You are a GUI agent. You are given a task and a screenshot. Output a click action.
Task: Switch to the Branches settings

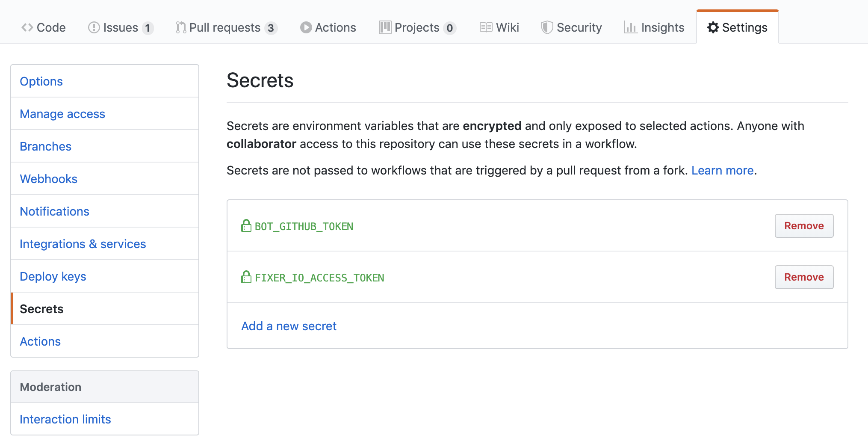pos(46,146)
